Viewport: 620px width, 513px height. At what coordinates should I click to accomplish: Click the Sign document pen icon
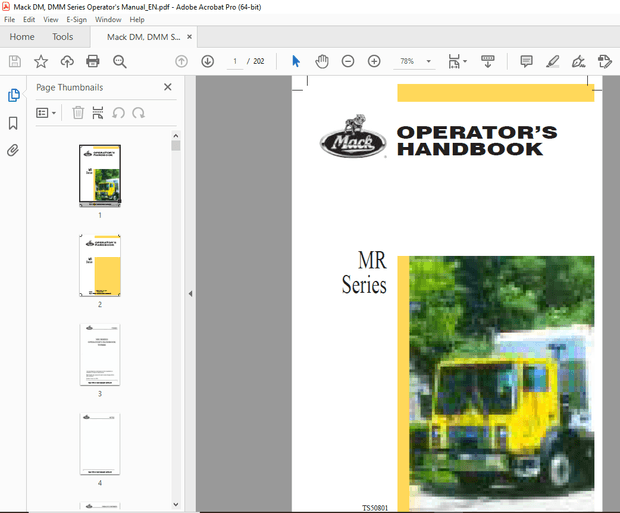tap(578, 61)
